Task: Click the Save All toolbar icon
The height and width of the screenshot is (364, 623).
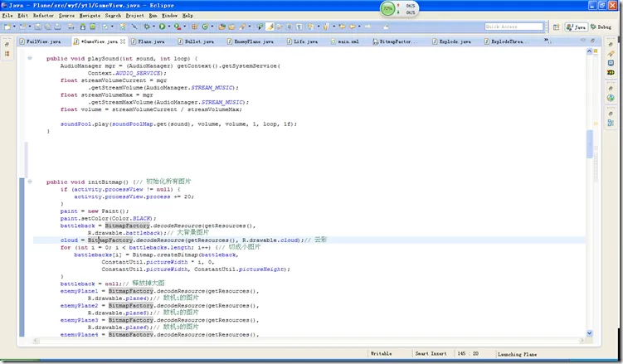Action: point(47,27)
